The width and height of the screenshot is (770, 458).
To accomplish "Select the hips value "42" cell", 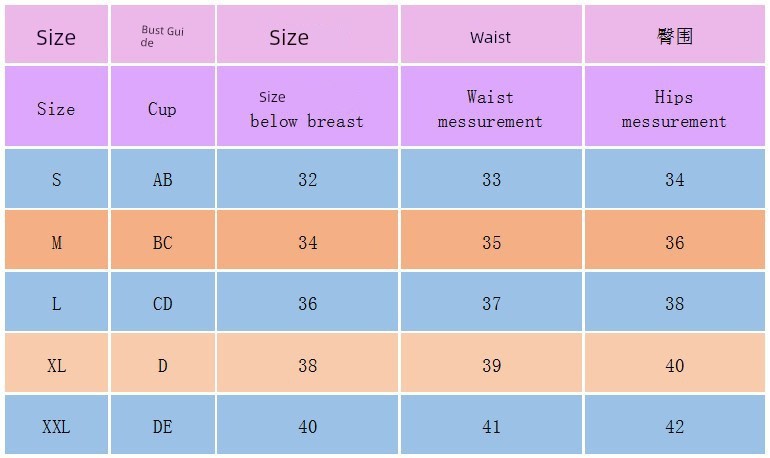I will pyautogui.click(x=675, y=427).
